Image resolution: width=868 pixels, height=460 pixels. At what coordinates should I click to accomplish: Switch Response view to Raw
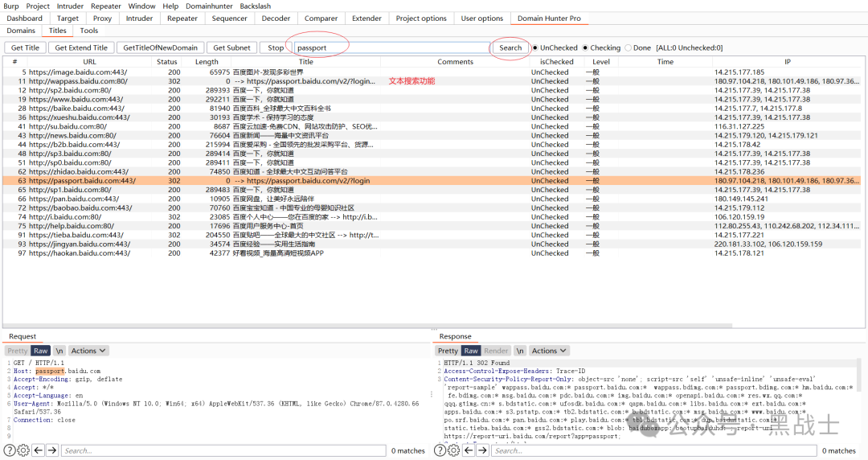tap(471, 351)
